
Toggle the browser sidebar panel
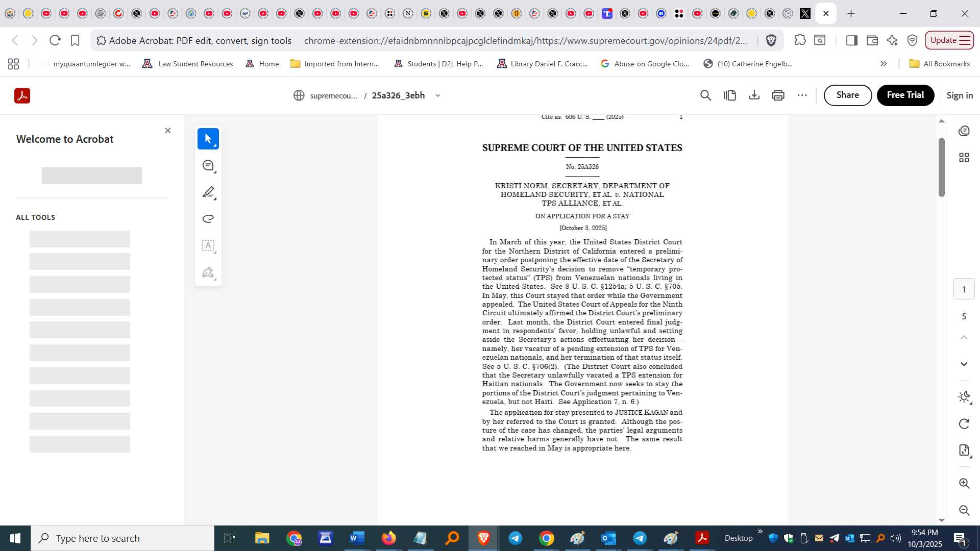pyautogui.click(x=851, y=40)
